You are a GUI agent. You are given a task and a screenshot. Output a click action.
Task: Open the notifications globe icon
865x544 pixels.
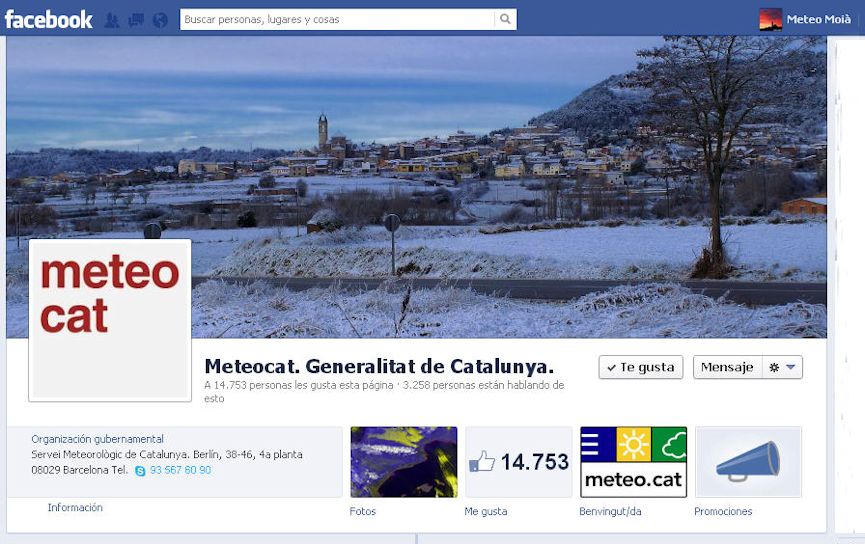[x=160, y=21]
